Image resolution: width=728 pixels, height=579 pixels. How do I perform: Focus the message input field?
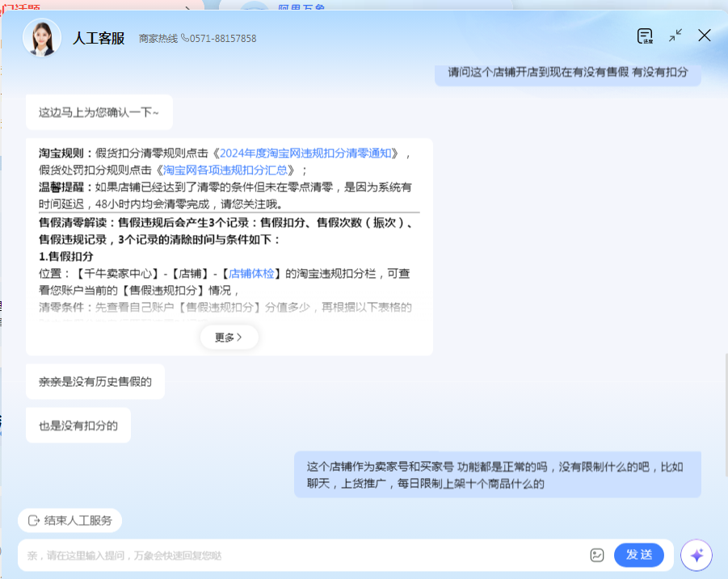(x=302, y=556)
